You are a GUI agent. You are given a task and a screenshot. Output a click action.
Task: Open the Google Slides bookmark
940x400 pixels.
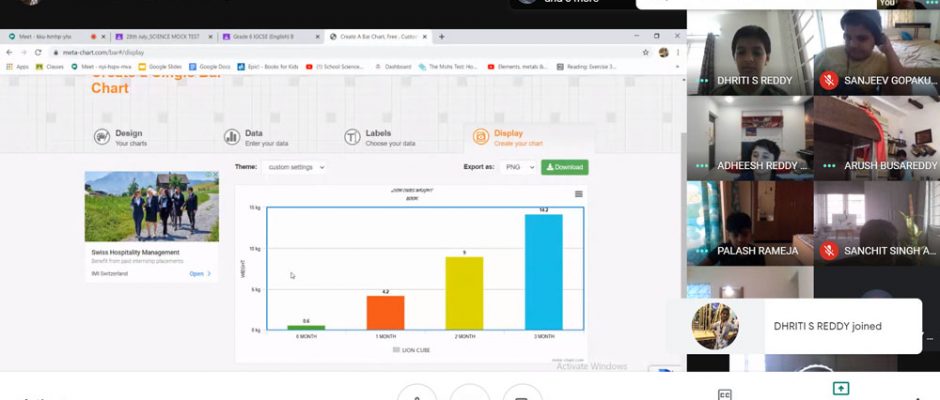coord(161,67)
